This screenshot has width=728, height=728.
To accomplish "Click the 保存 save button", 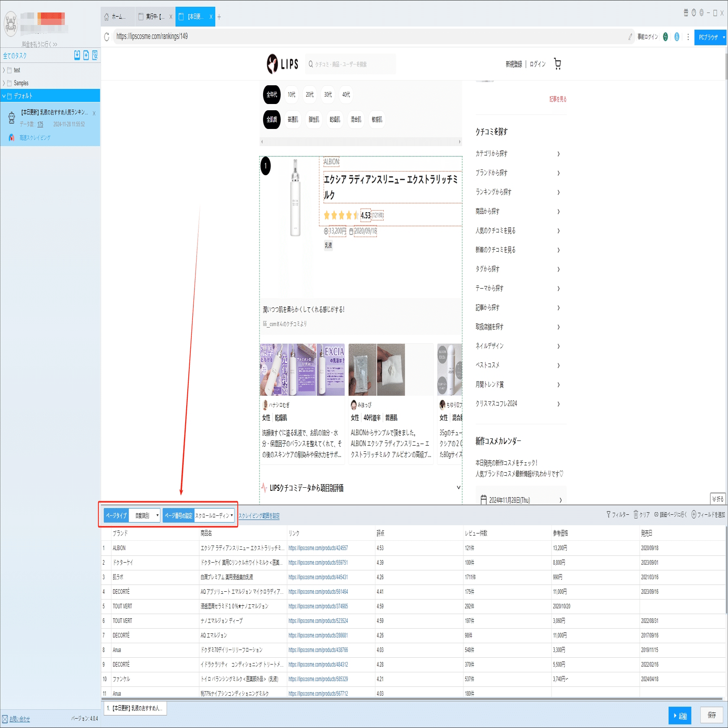I will (x=711, y=716).
